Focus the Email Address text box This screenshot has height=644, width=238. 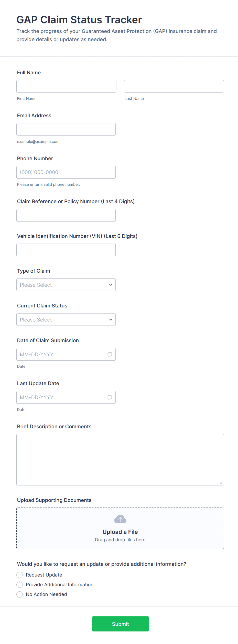66,129
